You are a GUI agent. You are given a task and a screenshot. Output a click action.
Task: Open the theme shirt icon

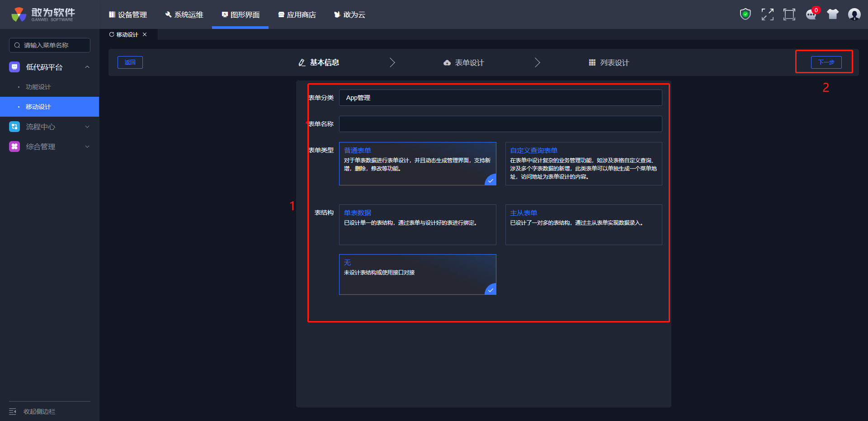coord(833,14)
